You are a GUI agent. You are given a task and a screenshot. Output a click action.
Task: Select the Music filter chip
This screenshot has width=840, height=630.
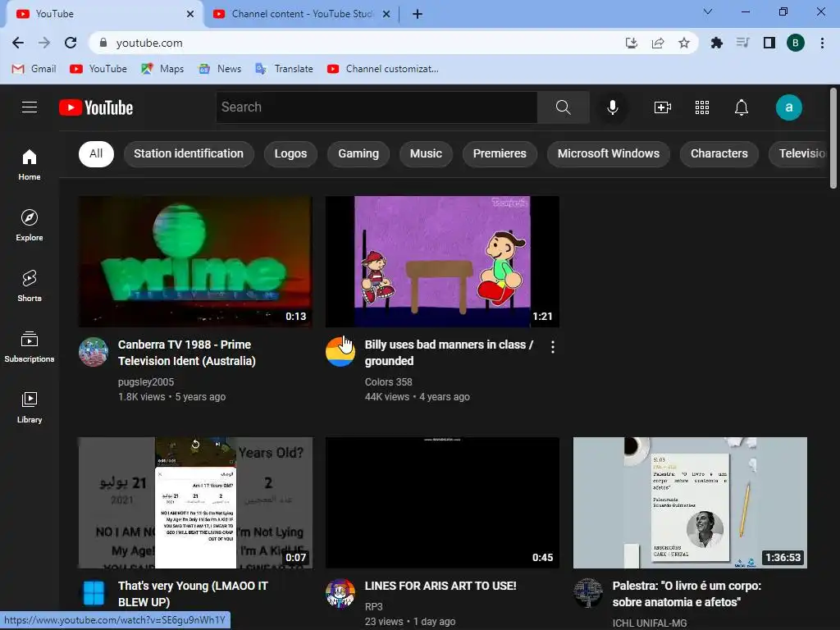pos(426,153)
